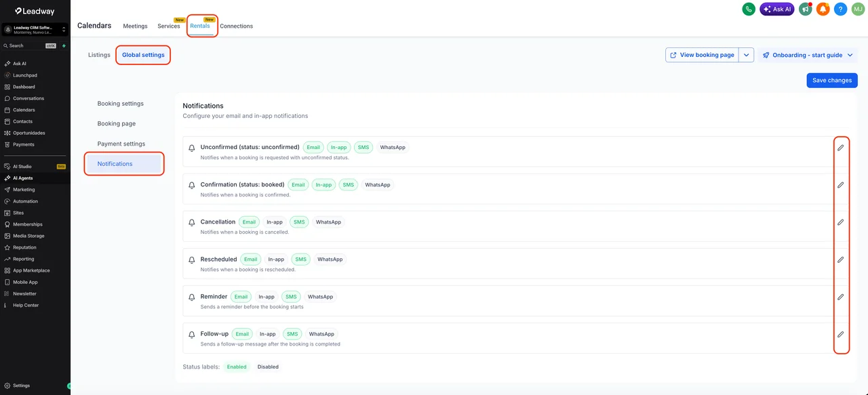868x395 pixels.
Task: Edit the Unconfirmed notification with pencil icon
Action: [x=840, y=148]
